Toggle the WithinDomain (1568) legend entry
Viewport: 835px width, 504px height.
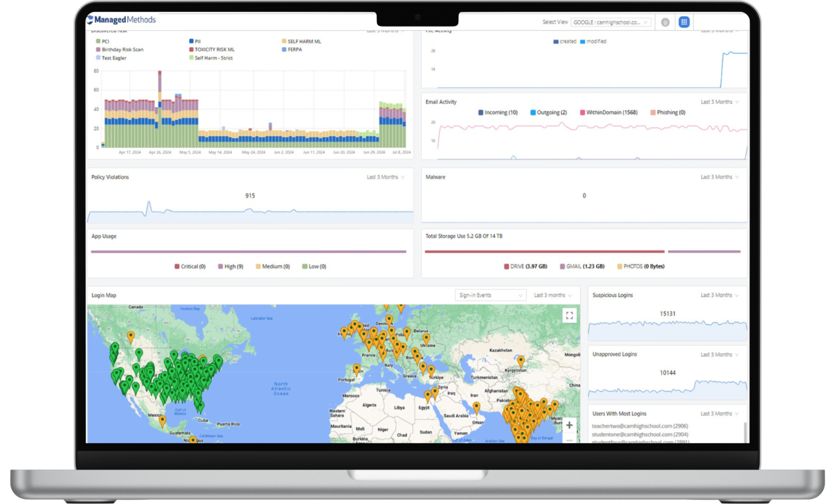click(608, 113)
